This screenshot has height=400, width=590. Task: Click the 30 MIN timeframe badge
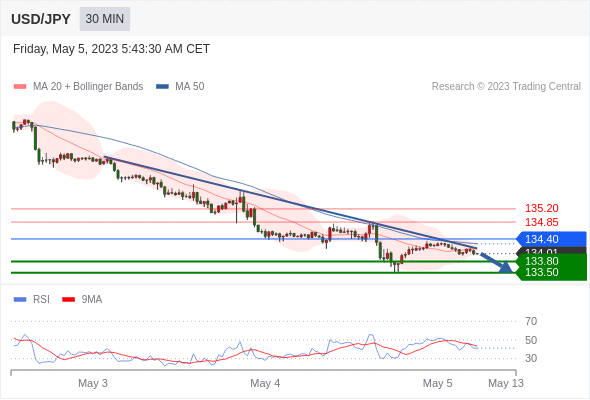[x=105, y=19]
